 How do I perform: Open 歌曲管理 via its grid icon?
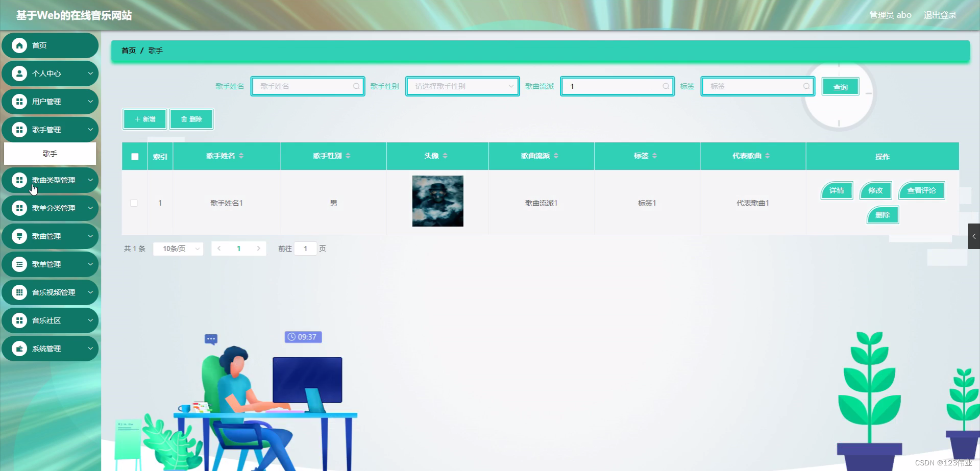[19, 236]
